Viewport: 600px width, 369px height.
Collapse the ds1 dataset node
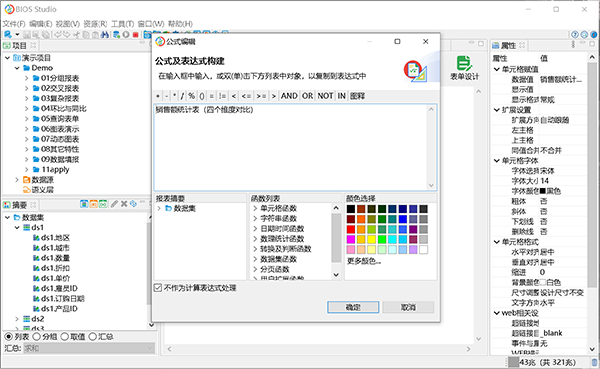point(17,227)
